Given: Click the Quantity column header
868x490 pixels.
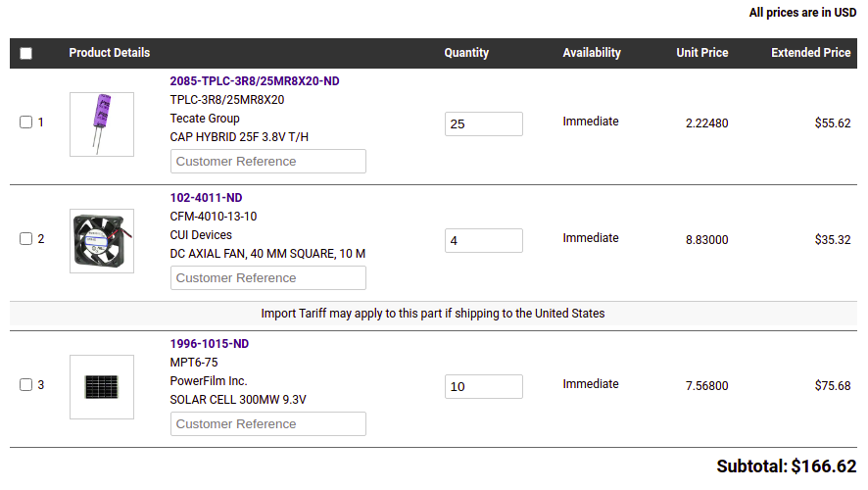Looking at the screenshot, I should [466, 53].
